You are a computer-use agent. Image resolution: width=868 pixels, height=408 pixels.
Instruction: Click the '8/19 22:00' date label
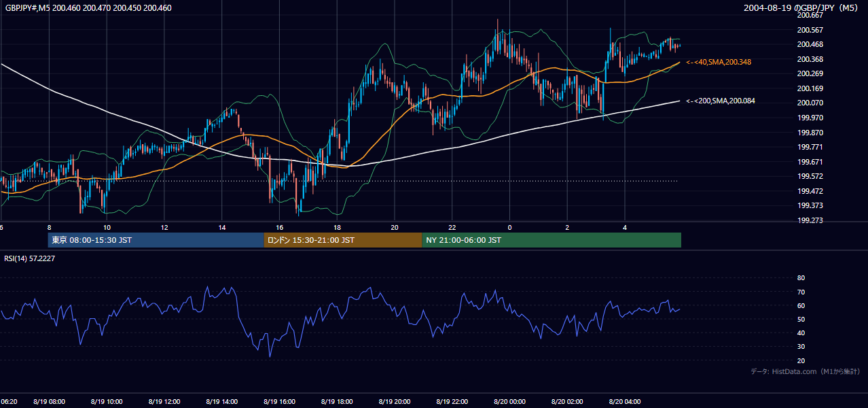[x=452, y=402]
